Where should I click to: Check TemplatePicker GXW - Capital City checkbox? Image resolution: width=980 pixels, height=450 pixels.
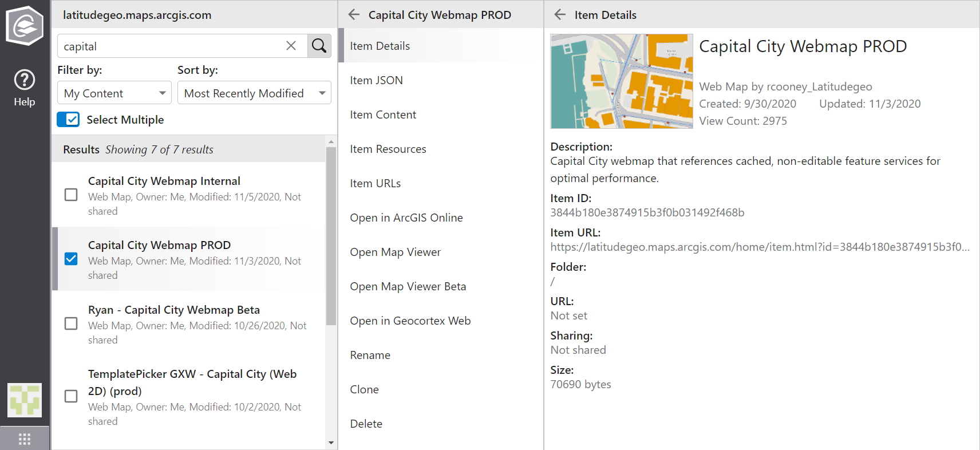(71, 396)
